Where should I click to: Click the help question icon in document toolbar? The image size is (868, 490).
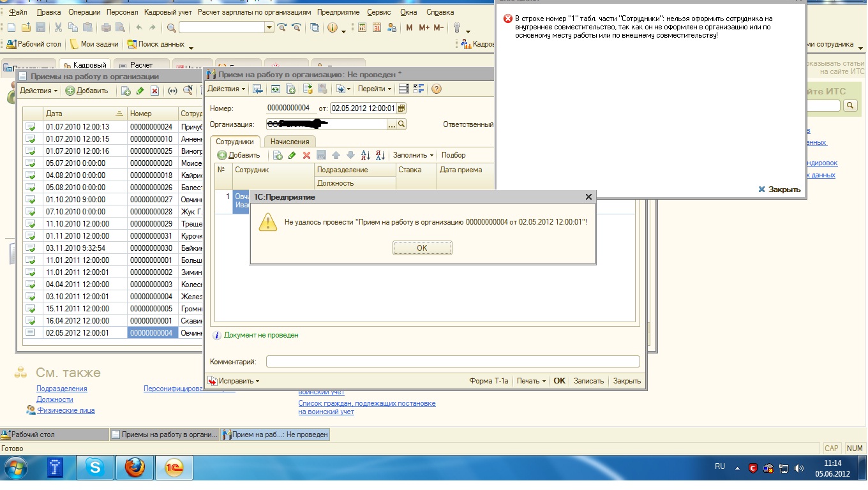pos(437,89)
